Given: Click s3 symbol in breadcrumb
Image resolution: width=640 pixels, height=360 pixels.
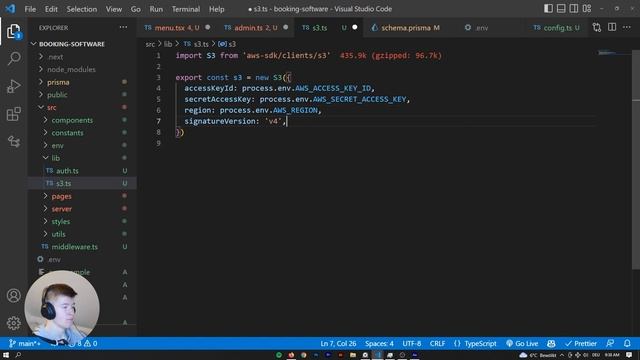Looking at the screenshot, I should click(227, 44).
